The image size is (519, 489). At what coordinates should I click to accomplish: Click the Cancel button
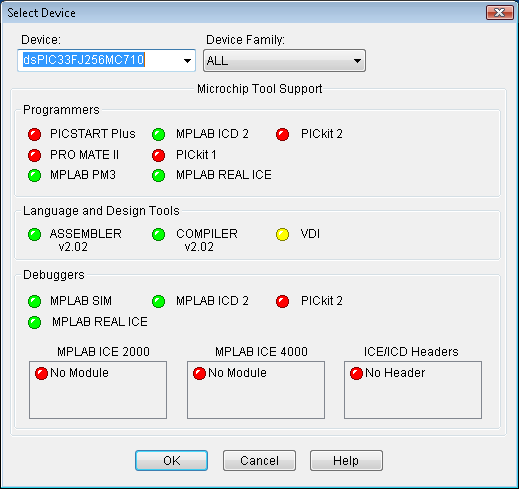click(x=259, y=461)
